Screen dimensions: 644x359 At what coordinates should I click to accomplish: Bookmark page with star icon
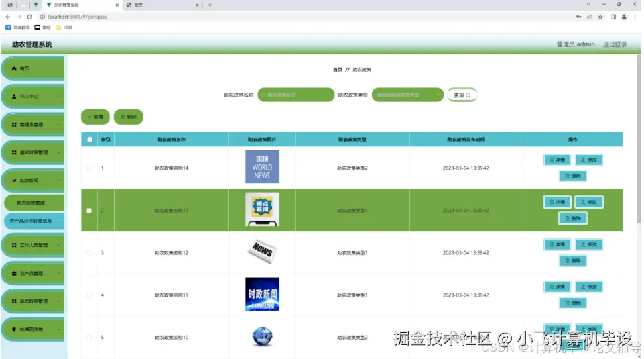click(x=600, y=17)
